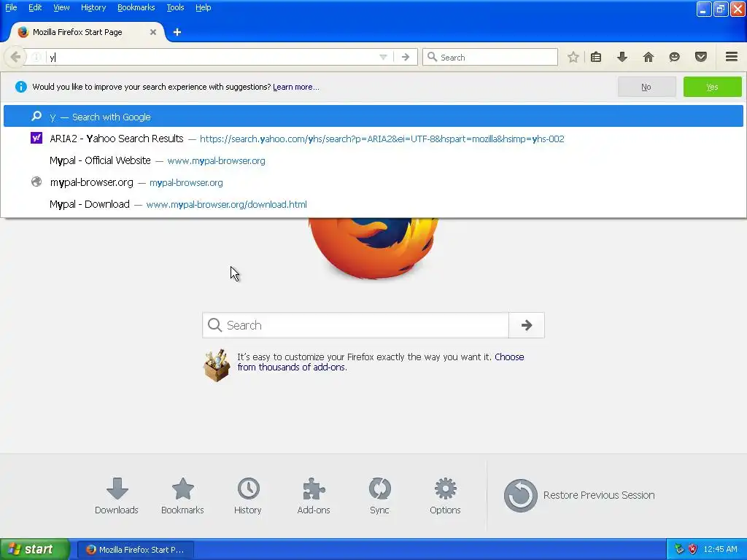The width and height of the screenshot is (747, 560).
Task: Open the Edit menu
Action: click(35, 7)
